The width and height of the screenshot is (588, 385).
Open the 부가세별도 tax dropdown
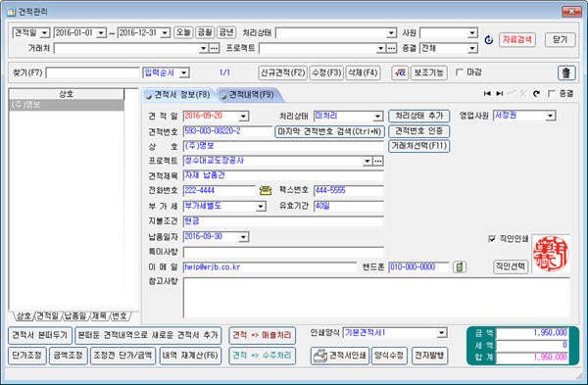(261, 206)
